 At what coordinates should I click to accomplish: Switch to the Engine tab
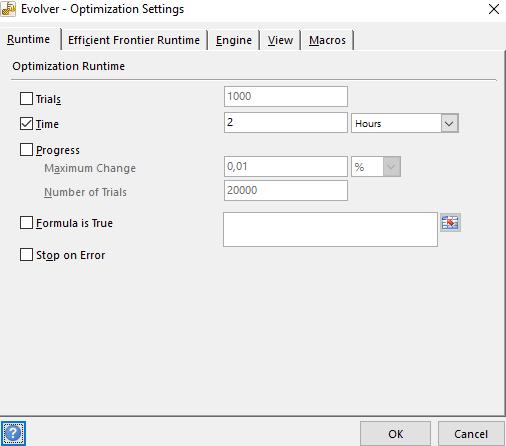(x=234, y=40)
